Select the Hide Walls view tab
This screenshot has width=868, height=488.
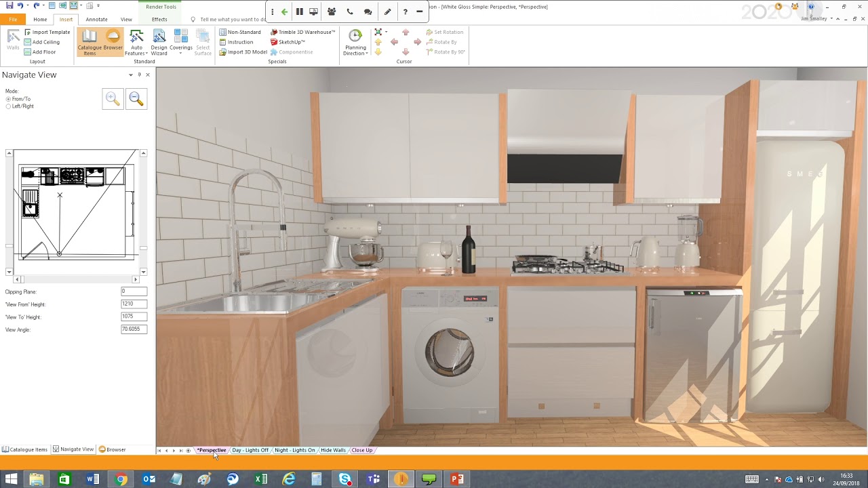tap(333, 450)
